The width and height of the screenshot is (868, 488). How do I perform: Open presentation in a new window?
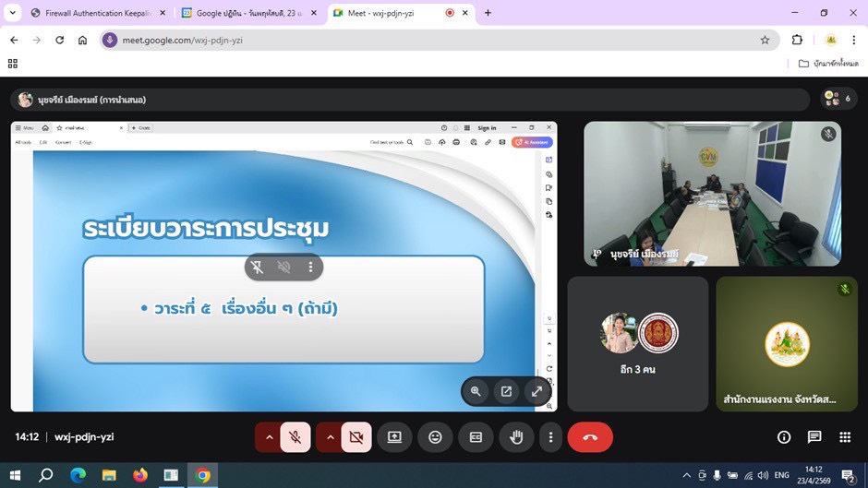click(506, 391)
